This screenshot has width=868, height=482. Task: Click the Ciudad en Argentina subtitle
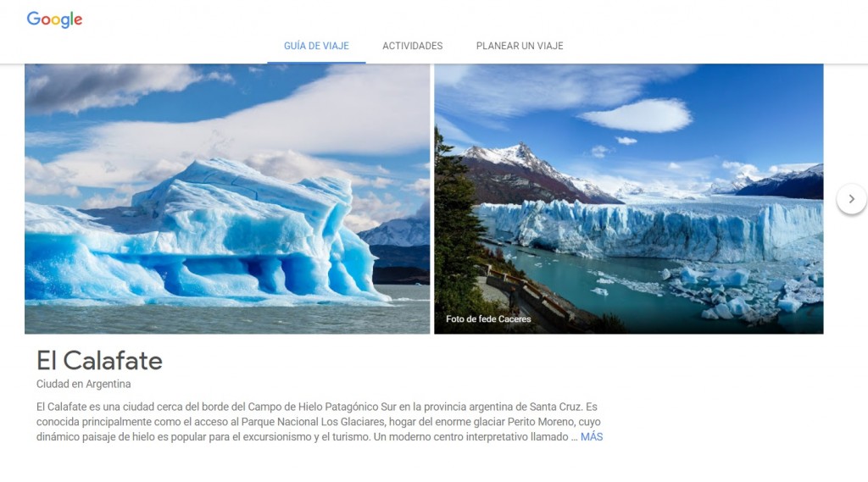click(x=84, y=384)
